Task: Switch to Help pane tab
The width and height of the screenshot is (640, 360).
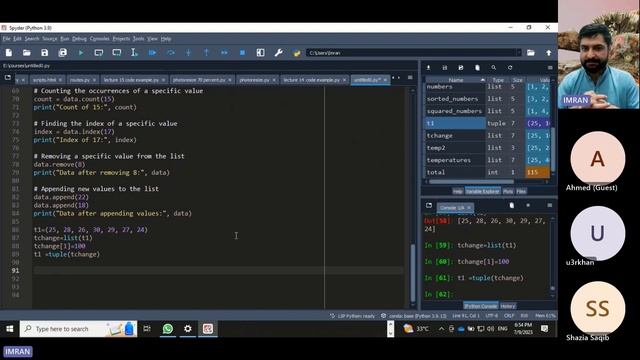Action: coord(458,191)
